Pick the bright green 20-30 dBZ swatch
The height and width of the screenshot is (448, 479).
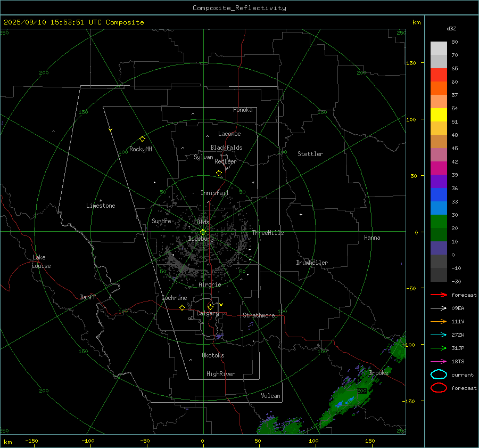pyautogui.click(x=439, y=221)
